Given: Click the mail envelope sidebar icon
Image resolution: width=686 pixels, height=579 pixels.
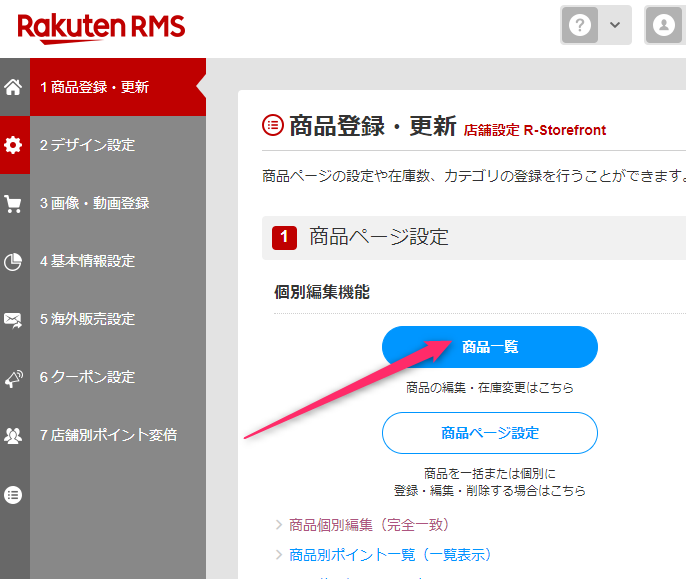Looking at the screenshot, I should pos(13,320).
